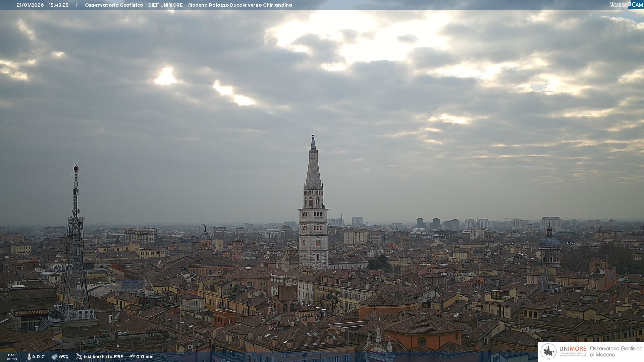
Task: Click the humidity water drops icon
Action: [54, 357]
